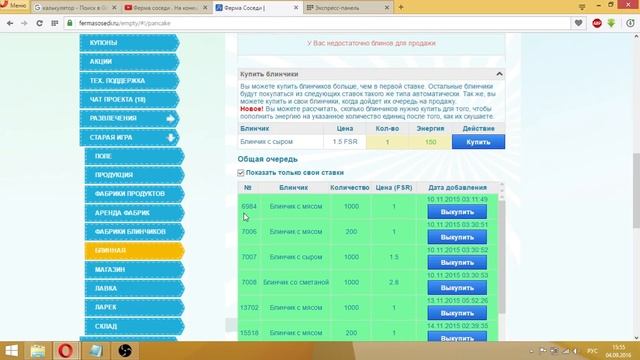Open the Продукция submenu item
The image size is (640, 360).
coord(134,175)
